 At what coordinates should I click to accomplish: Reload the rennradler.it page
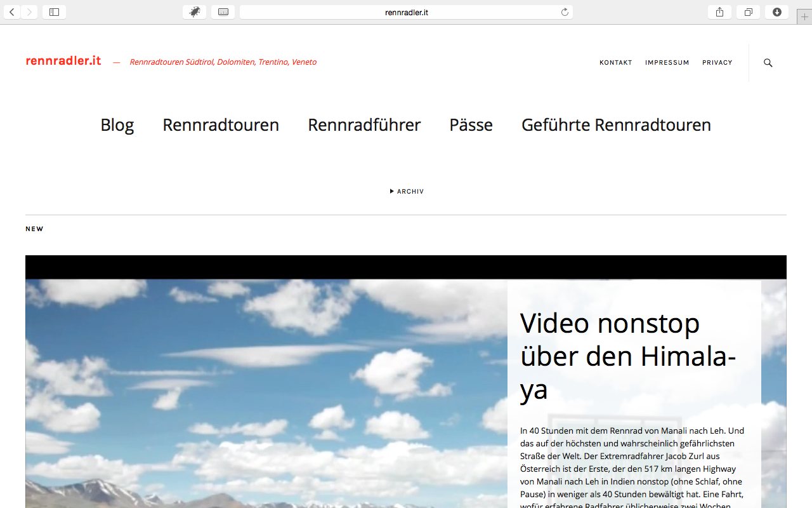pyautogui.click(x=565, y=11)
